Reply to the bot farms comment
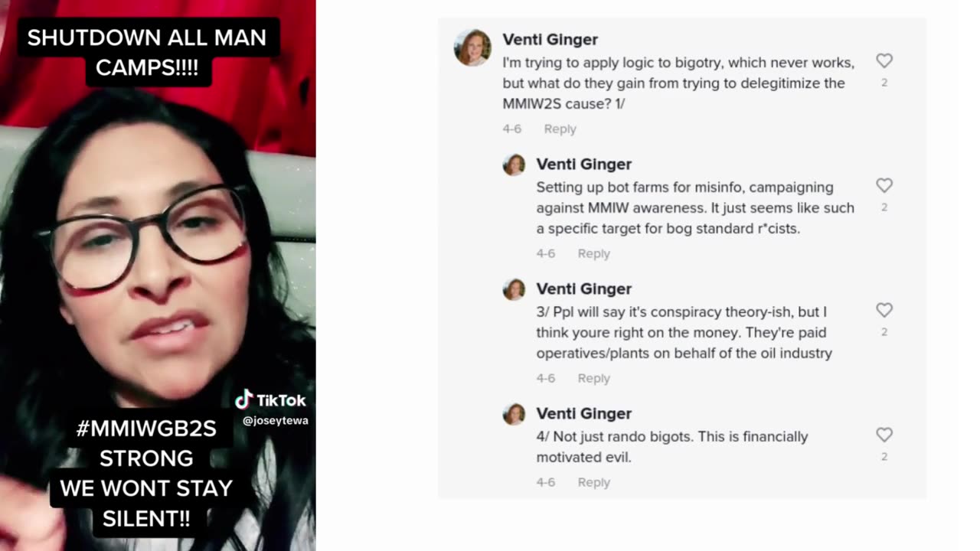Viewport: 980px width, 551px height. [x=593, y=253]
